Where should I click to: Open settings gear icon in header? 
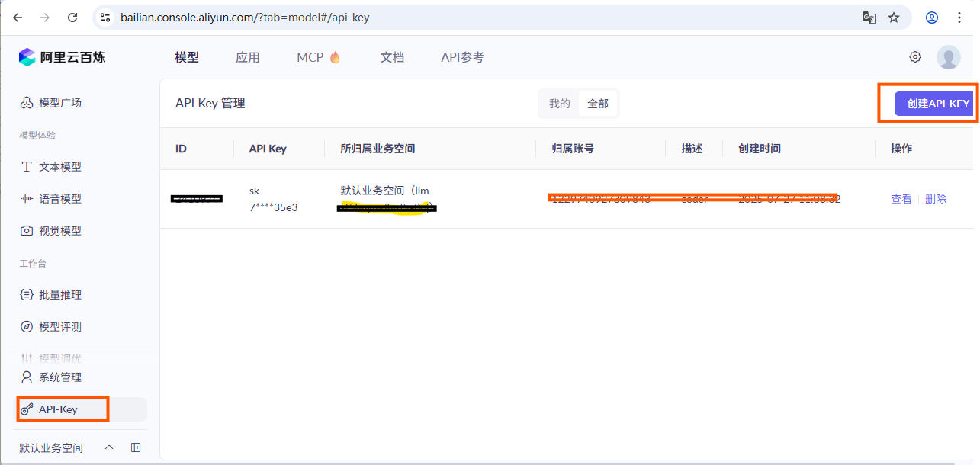pos(915,57)
